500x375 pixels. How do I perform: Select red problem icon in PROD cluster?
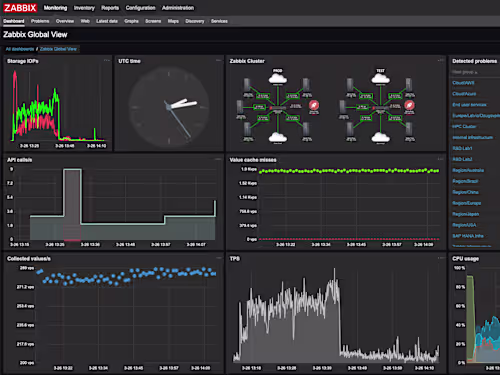[313, 105]
